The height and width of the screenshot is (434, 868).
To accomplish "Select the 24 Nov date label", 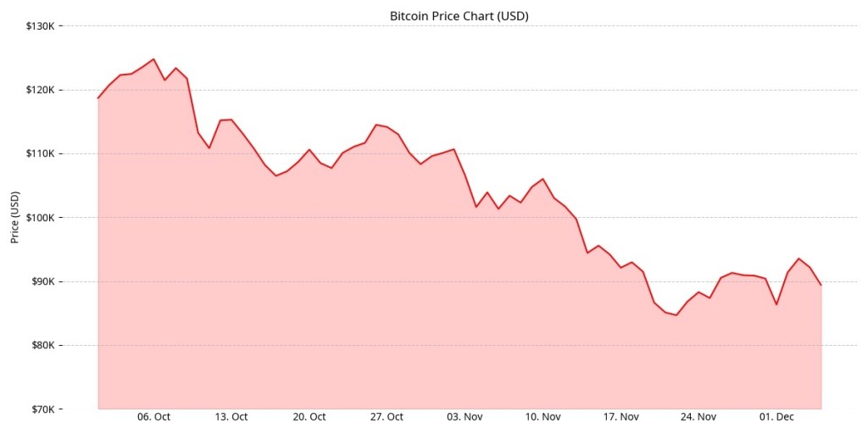I will (698, 417).
